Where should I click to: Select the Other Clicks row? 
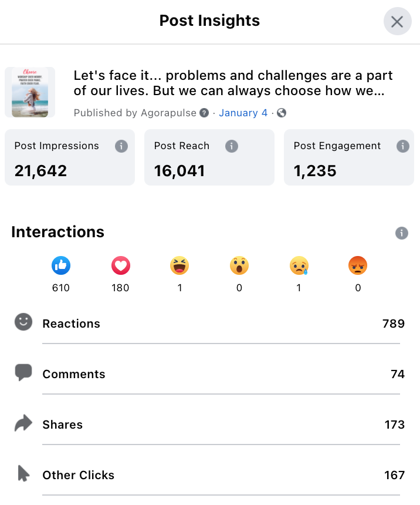coord(209,475)
